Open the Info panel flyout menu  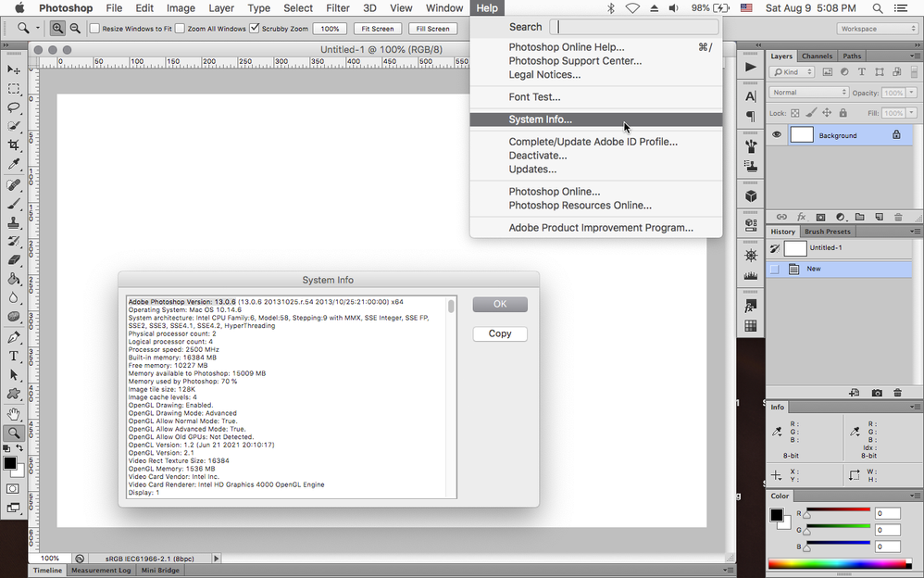[x=915, y=407]
